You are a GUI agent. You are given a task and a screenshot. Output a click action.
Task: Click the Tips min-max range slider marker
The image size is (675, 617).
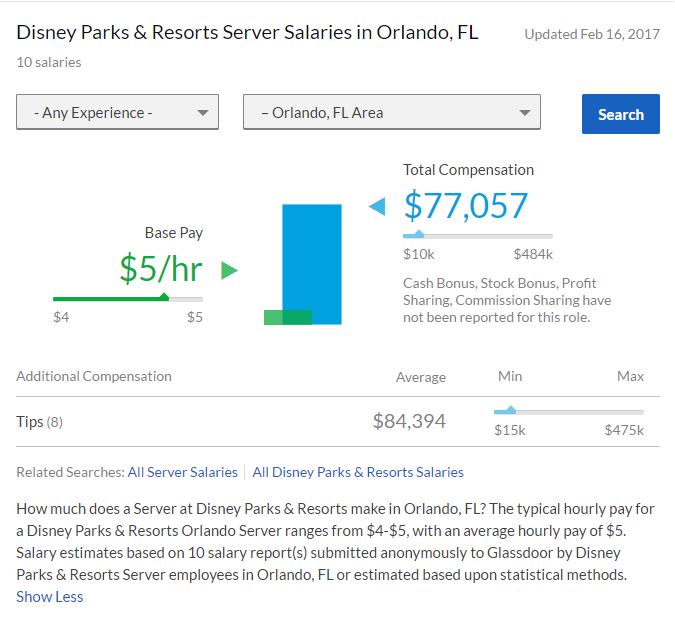[510, 410]
